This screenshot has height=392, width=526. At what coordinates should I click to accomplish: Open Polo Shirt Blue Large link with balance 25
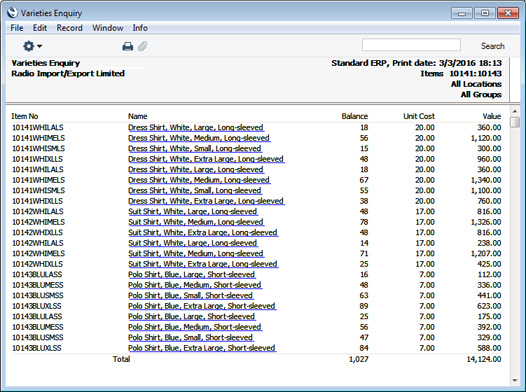[192, 316]
